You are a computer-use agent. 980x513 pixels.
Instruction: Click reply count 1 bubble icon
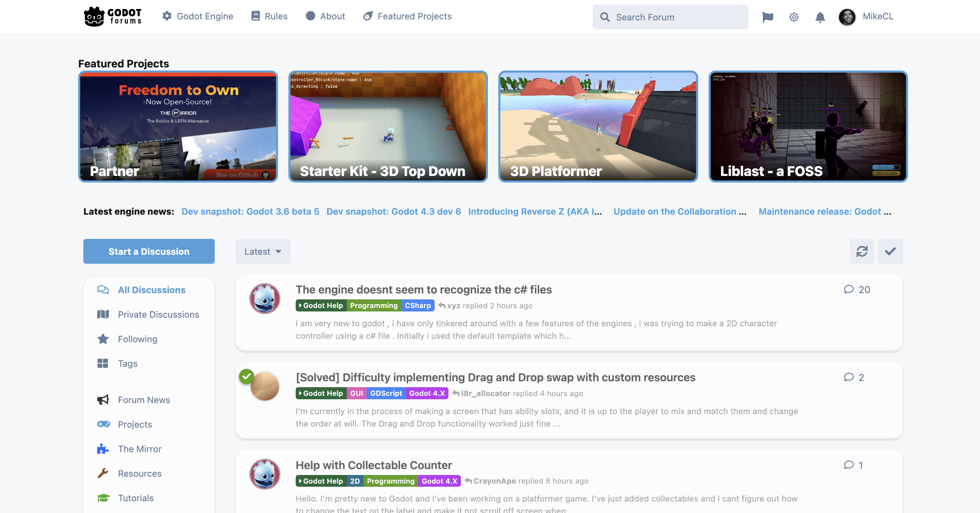849,465
